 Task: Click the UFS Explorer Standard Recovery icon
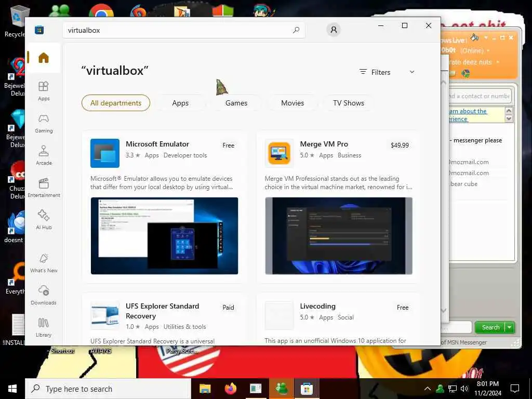tap(105, 315)
